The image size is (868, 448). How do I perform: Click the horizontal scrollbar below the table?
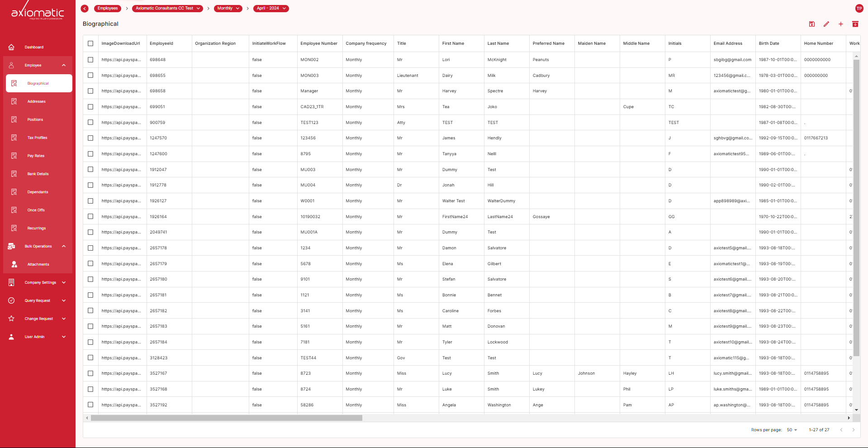click(x=226, y=418)
